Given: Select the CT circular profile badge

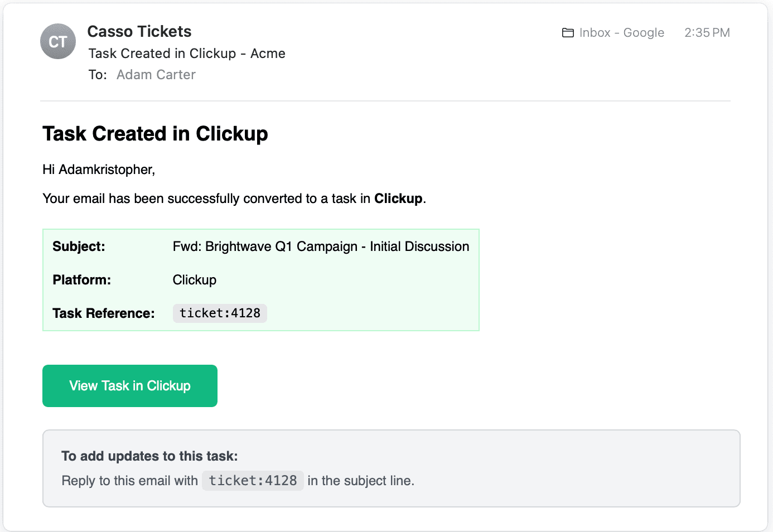Looking at the screenshot, I should point(57,41).
